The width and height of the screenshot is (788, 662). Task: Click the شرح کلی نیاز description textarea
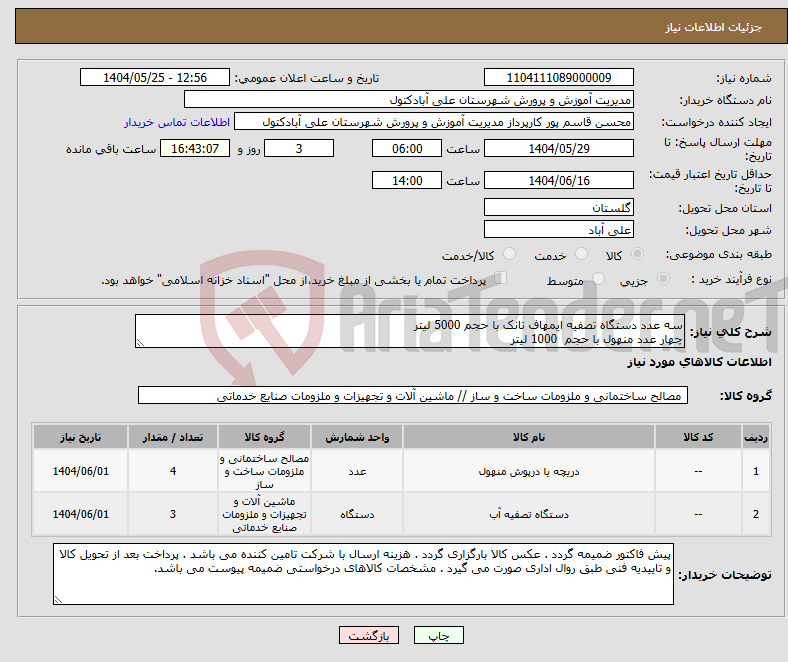410,331
